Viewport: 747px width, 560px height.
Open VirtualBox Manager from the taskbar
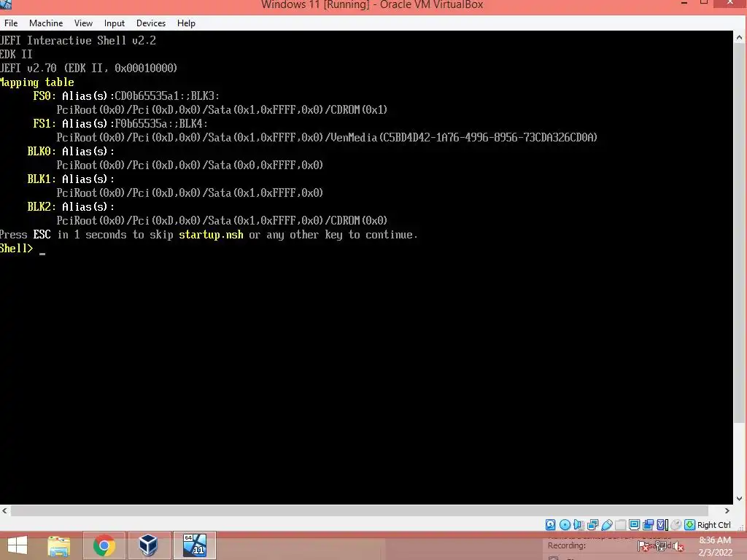click(148, 545)
